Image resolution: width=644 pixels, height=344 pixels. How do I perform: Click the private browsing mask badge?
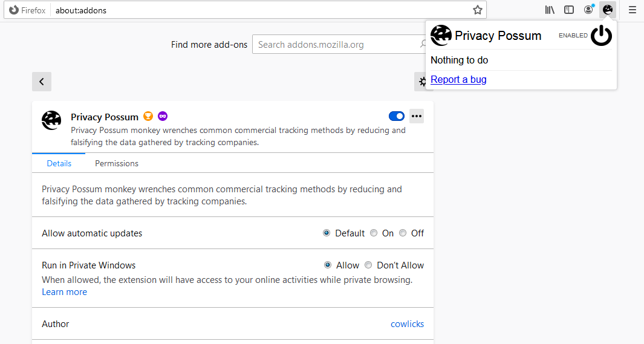pyautogui.click(x=163, y=116)
